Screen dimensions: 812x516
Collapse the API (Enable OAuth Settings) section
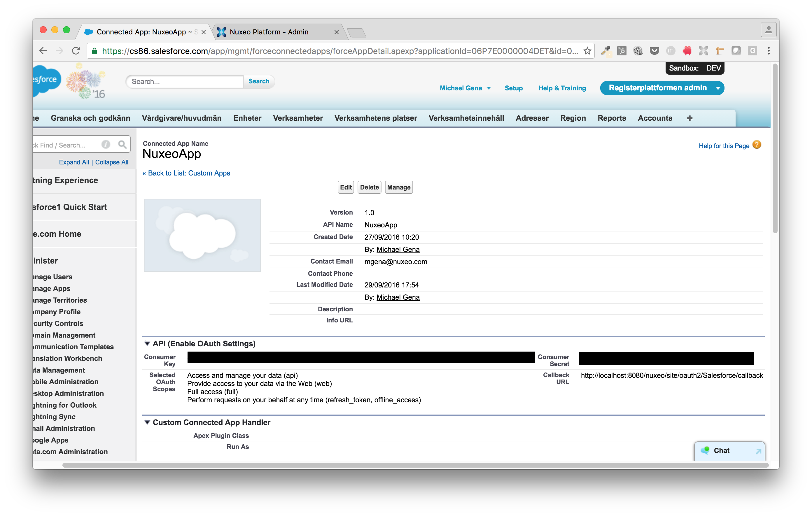(147, 343)
